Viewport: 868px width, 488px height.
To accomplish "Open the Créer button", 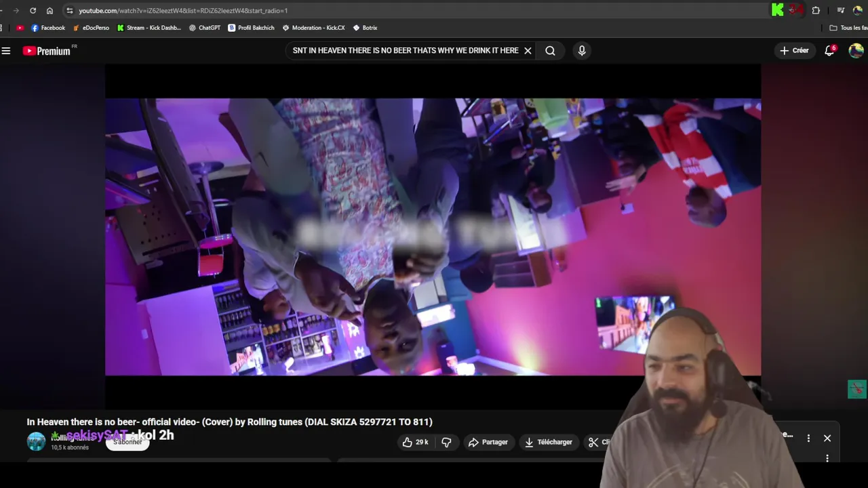I will [x=794, y=51].
